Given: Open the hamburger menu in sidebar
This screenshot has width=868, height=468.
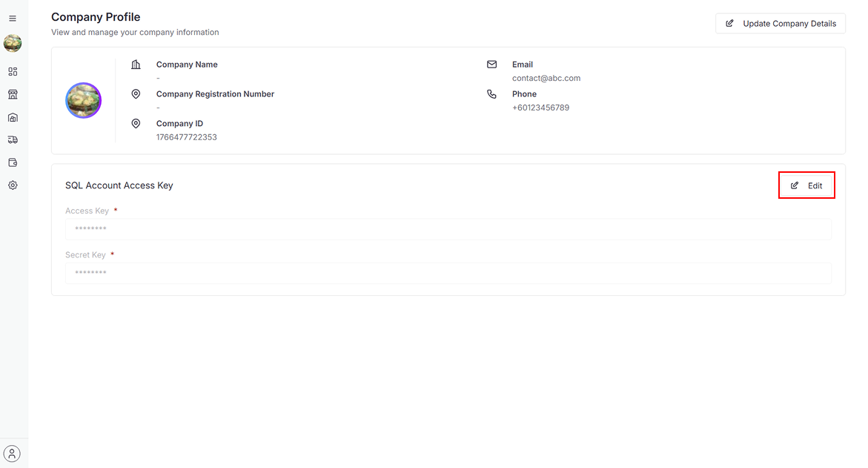Looking at the screenshot, I should [x=13, y=19].
